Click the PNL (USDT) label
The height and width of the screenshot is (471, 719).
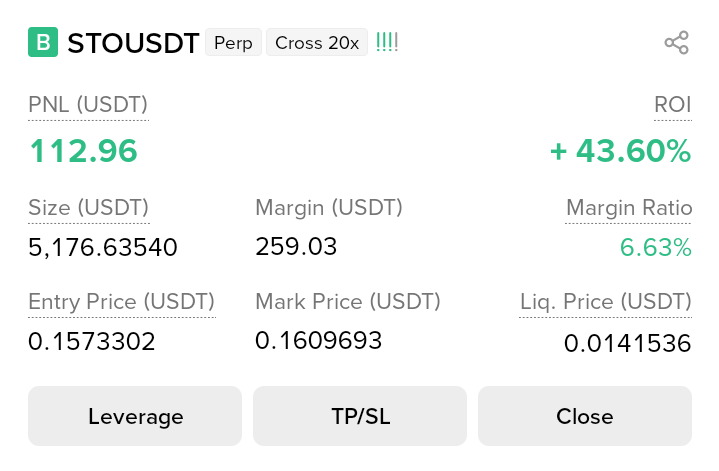(x=88, y=104)
